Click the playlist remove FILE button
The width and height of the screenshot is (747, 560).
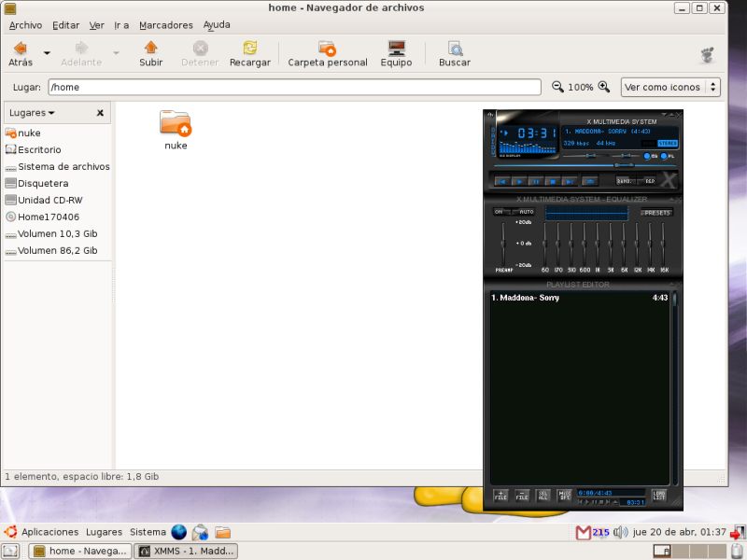click(x=522, y=496)
